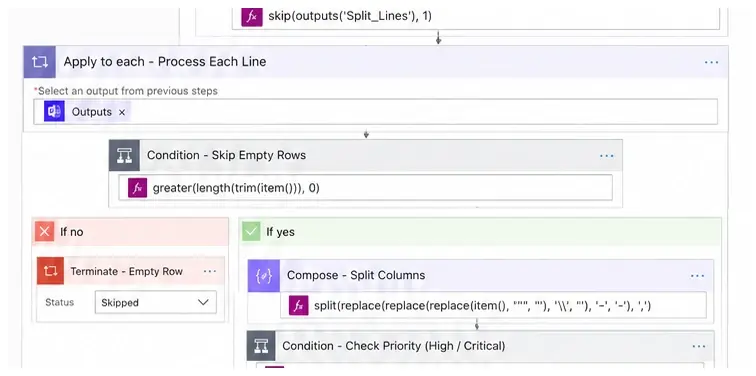
Task: Click the split(replace(...)) expression field
Action: tap(493, 305)
